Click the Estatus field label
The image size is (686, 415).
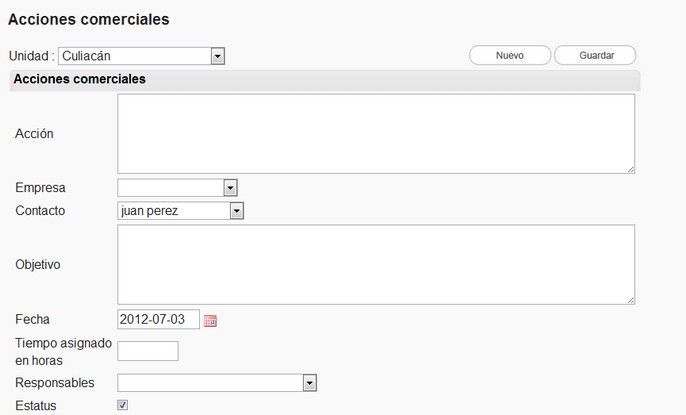tap(36, 406)
